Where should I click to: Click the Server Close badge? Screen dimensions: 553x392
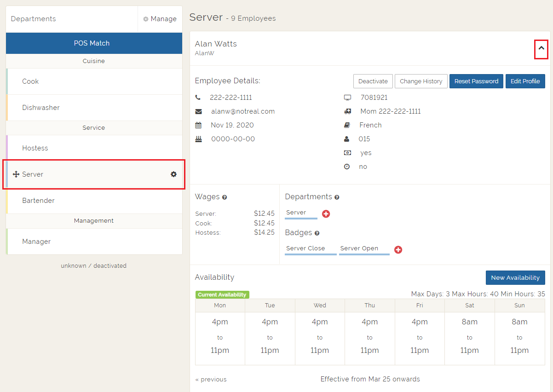pyautogui.click(x=305, y=248)
